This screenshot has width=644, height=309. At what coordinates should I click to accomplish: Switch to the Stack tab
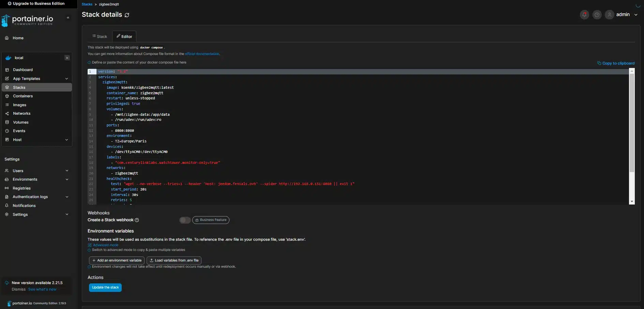point(100,37)
